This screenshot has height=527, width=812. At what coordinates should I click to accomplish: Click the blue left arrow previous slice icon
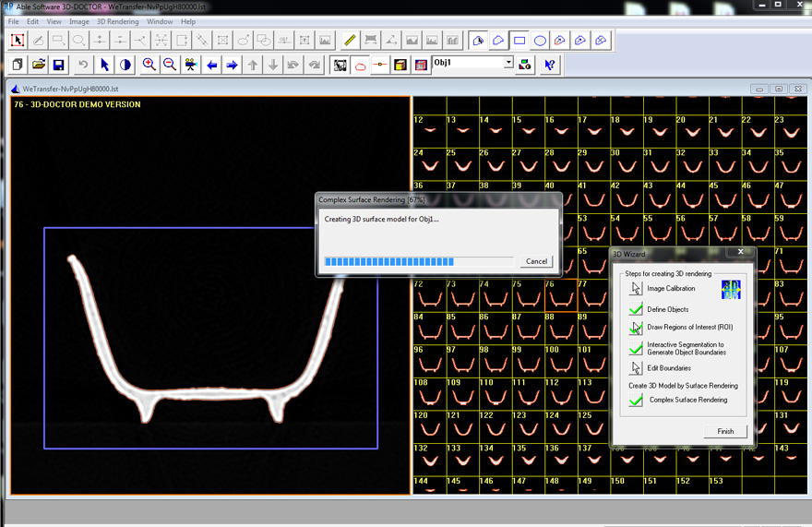tap(212, 65)
